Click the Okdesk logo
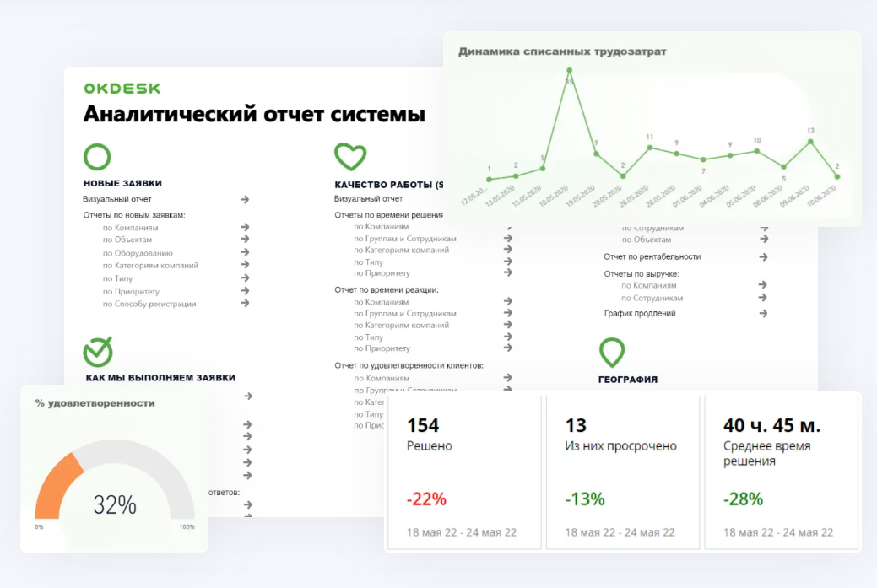Image resolution: width=877 pixels, height=588 pixels. [x=121, y=88]
